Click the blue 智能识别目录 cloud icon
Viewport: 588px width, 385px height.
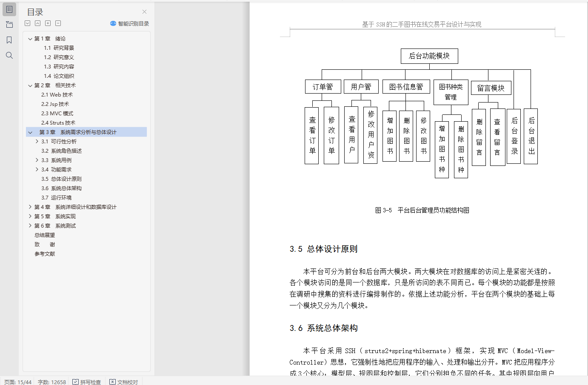113,23
